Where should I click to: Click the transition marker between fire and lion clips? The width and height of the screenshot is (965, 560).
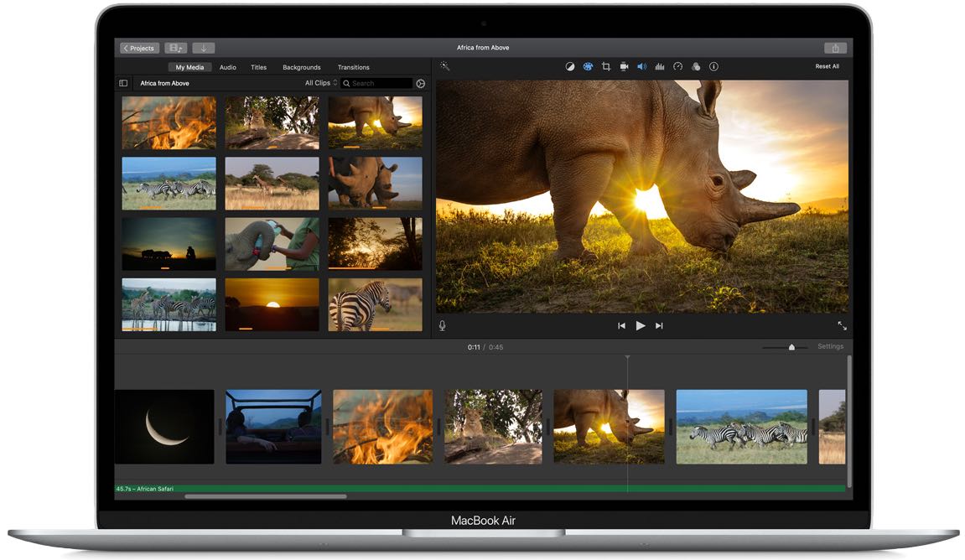438,427
